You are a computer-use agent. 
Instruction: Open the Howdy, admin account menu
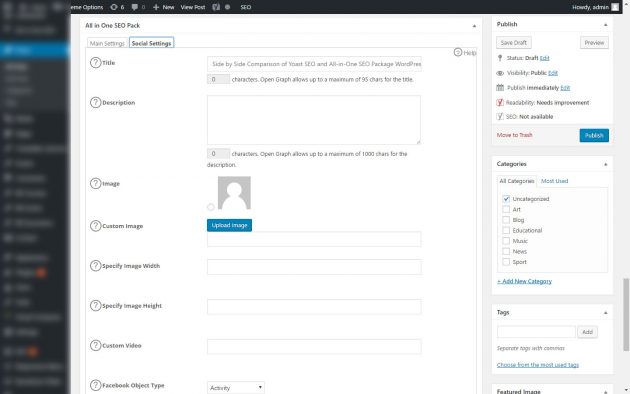coord(595,7)
